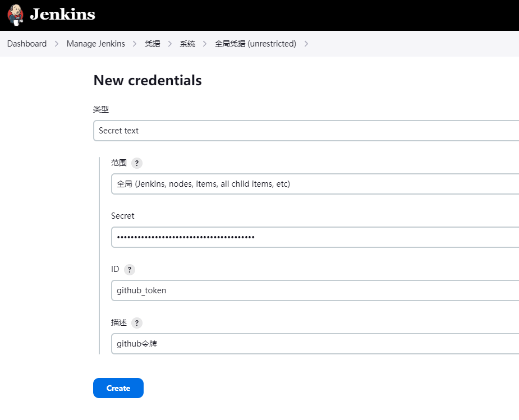Open 全局凭据 (unrestricted) breadcrumb
Viewport: 519px width, 420px height.
click(x=255, y=44)
